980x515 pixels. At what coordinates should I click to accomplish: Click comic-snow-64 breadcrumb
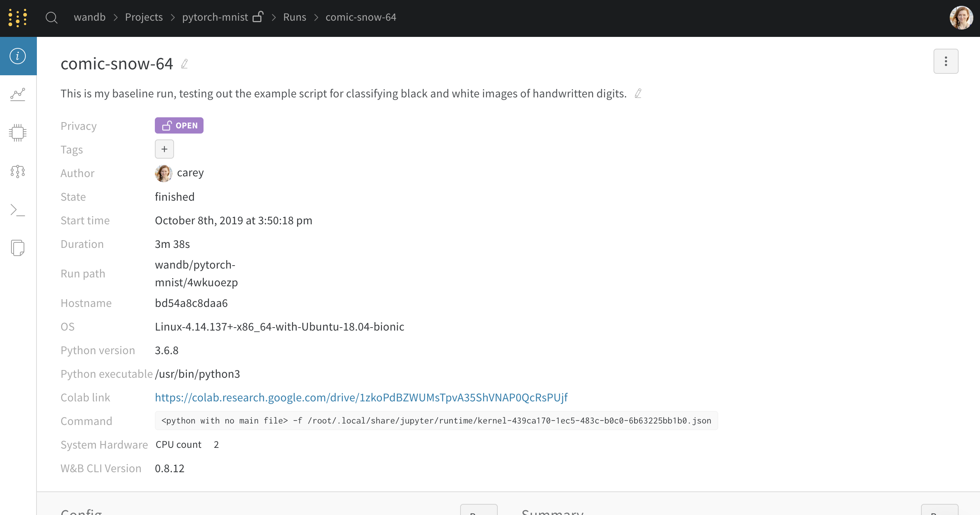pos(361,17)
